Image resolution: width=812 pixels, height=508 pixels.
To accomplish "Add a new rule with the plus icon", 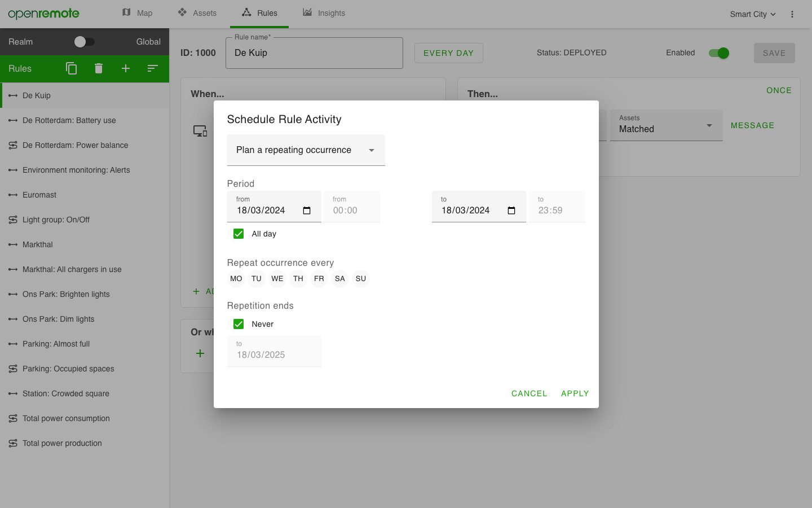I will point(125,68).
